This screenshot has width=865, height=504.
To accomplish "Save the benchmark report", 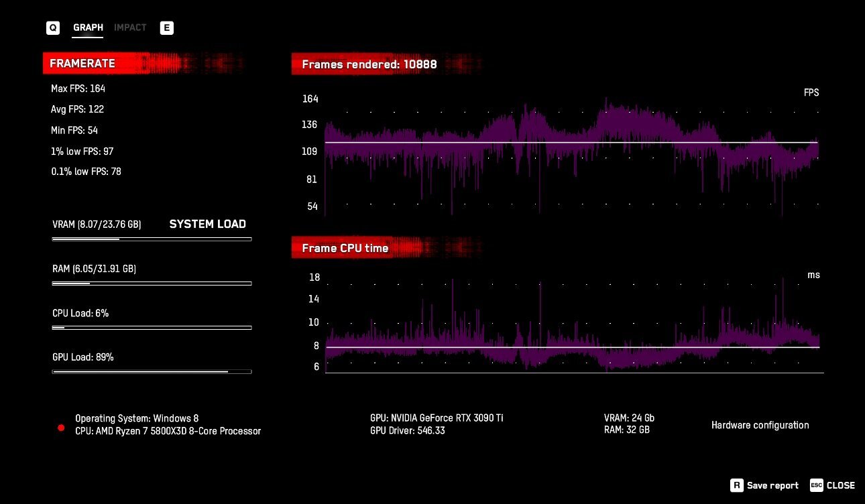I will [764, 485].
